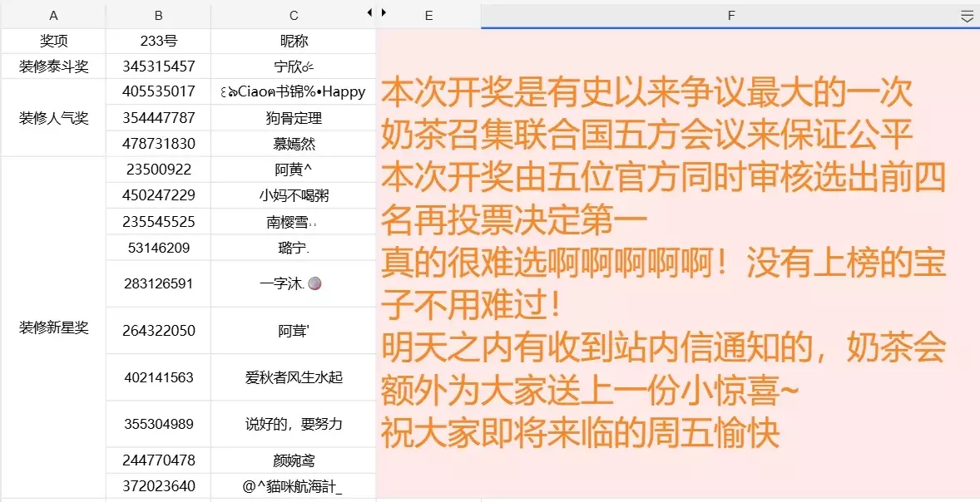Image resolution: width=980 pixels, height=502 pixels.
Task: Select the 装修新星奖 merged cell
Action: 53,327
